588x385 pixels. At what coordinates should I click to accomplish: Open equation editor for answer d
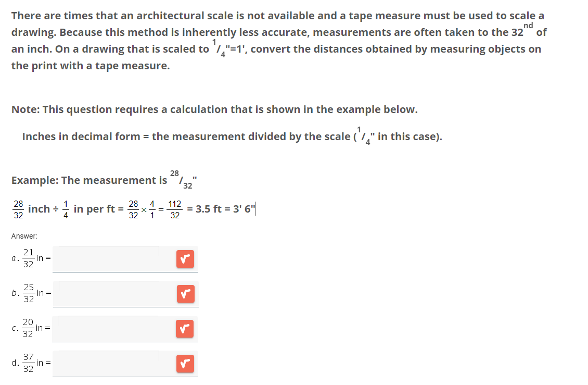[x=185, y=364]
